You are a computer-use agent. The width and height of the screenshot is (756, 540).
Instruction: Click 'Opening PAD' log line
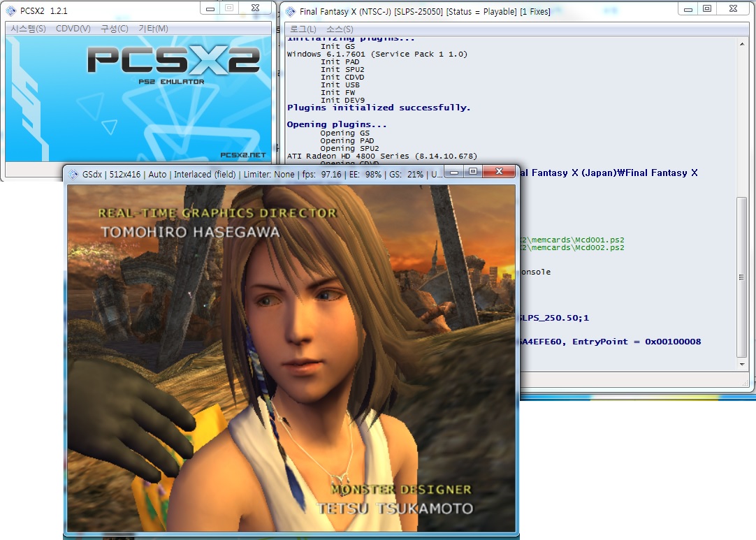[x=347, y=141]
